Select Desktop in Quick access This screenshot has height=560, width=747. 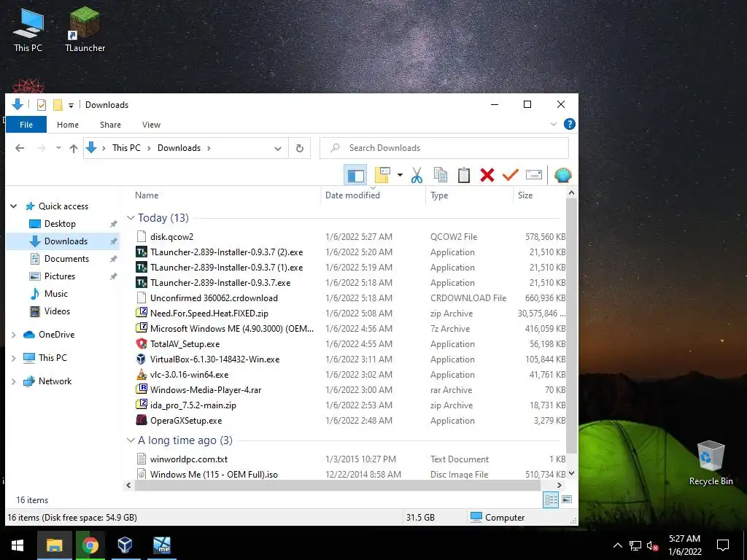60,224
